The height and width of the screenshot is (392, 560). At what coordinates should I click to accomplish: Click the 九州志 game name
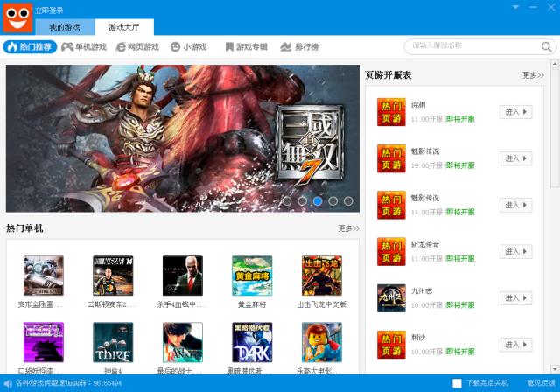tap(422, 291)
